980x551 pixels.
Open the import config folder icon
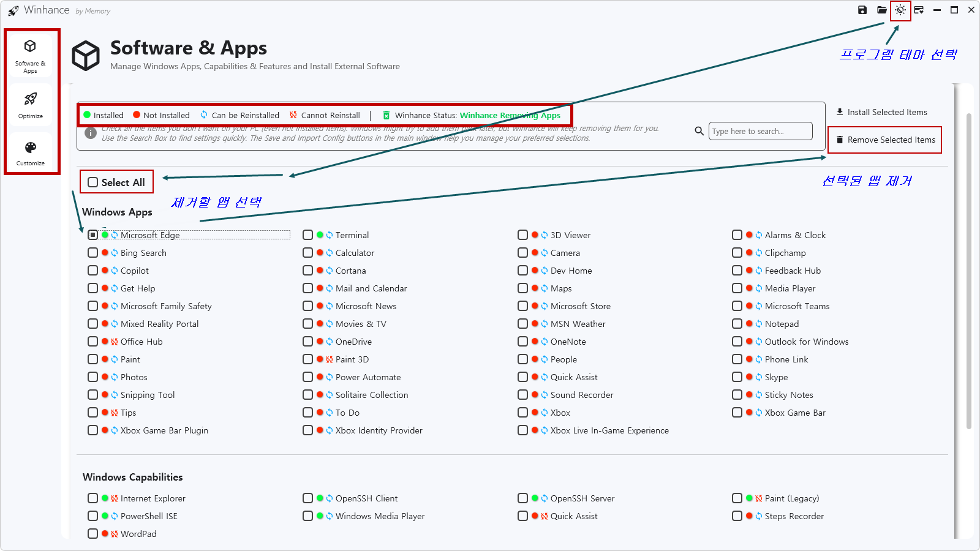(x=882, y=10)
